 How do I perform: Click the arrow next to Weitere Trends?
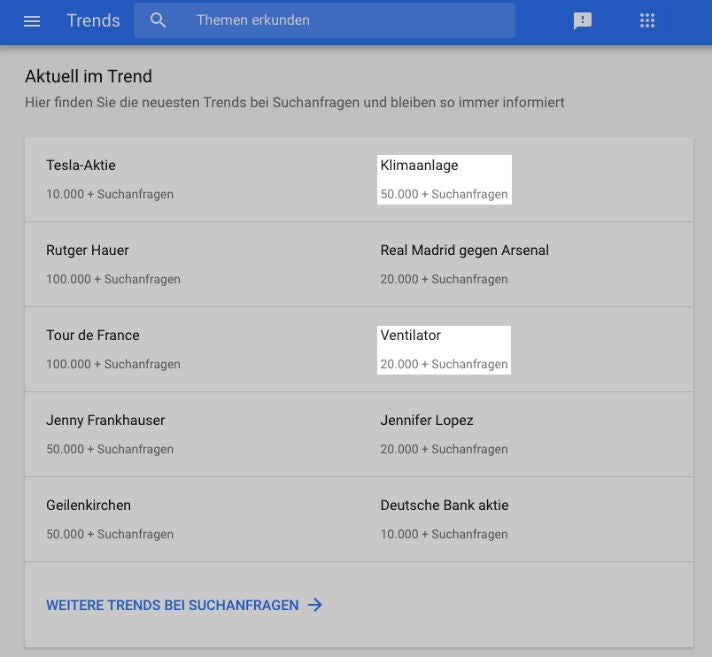click(315, 605)
